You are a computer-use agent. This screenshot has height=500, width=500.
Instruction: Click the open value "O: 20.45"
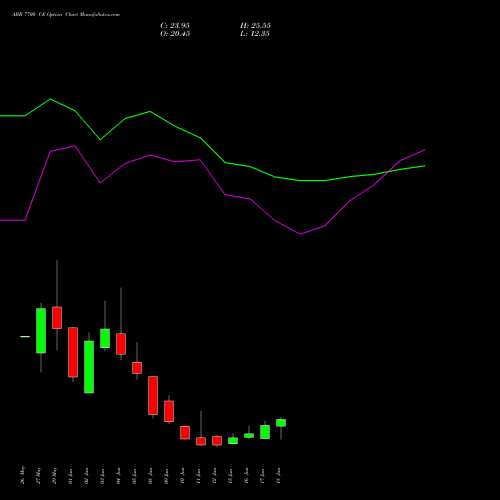pos(175,34)
